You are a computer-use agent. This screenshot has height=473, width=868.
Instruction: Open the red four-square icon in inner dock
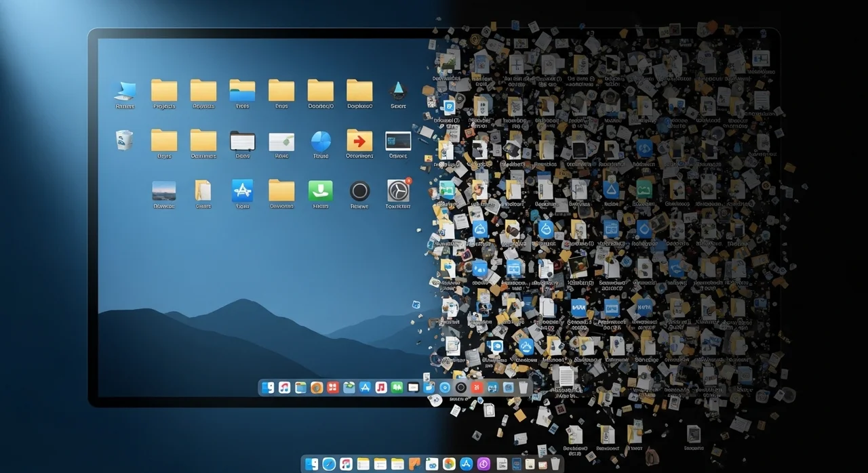pos(333,388)
